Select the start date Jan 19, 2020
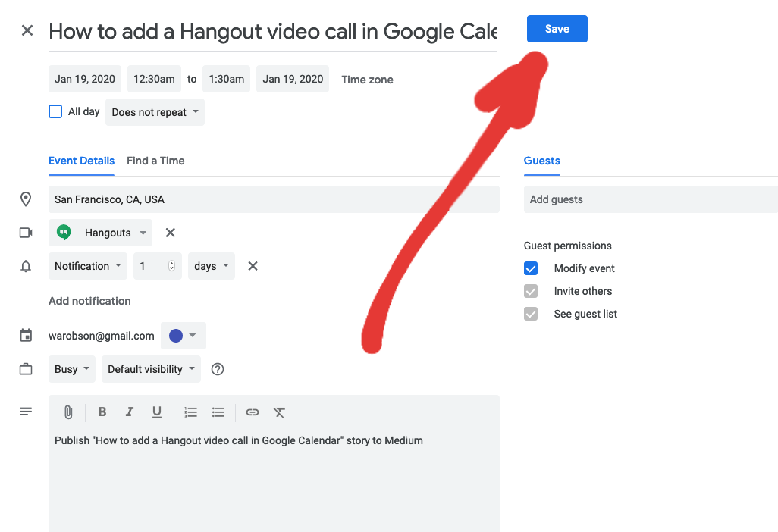Viewport: 778px width, 532px height. pyautogui.click(x=85, y=79)
